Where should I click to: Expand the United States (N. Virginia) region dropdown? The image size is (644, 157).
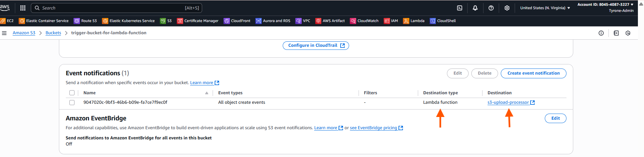tap(545, 8)
